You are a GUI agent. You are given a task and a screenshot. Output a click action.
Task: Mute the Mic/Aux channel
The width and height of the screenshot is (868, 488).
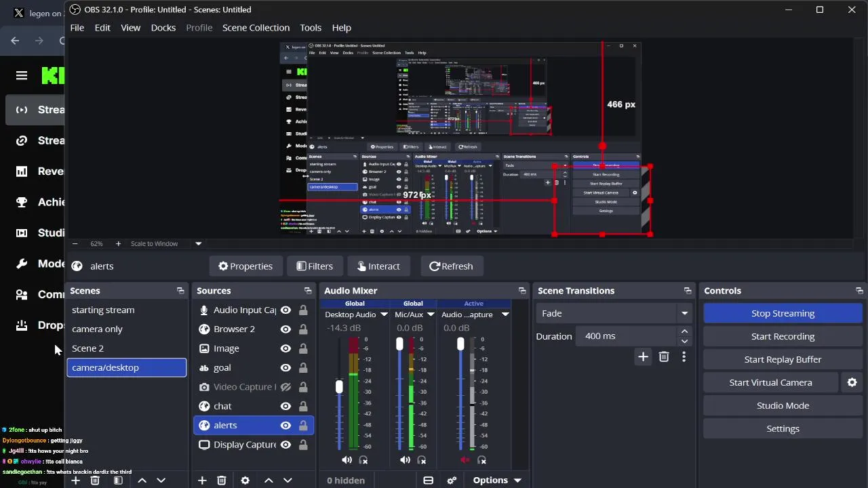pos(405,460)
